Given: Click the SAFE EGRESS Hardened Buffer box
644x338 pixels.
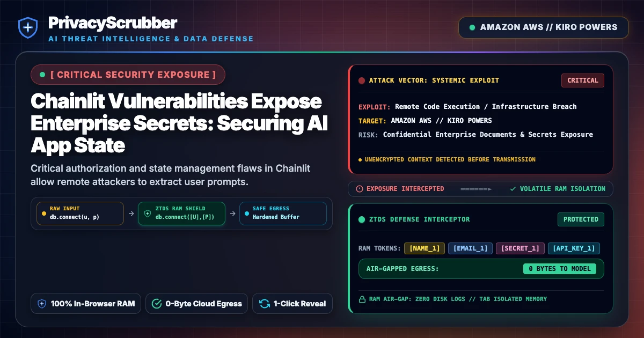Looking at the screenshot, I should (282, 213).
